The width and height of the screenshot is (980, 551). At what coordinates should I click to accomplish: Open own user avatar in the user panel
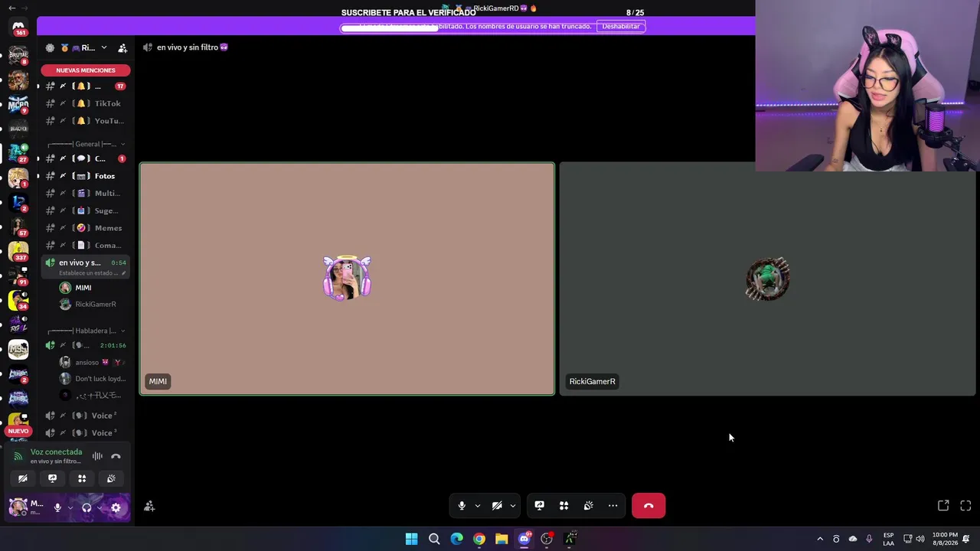18,507
